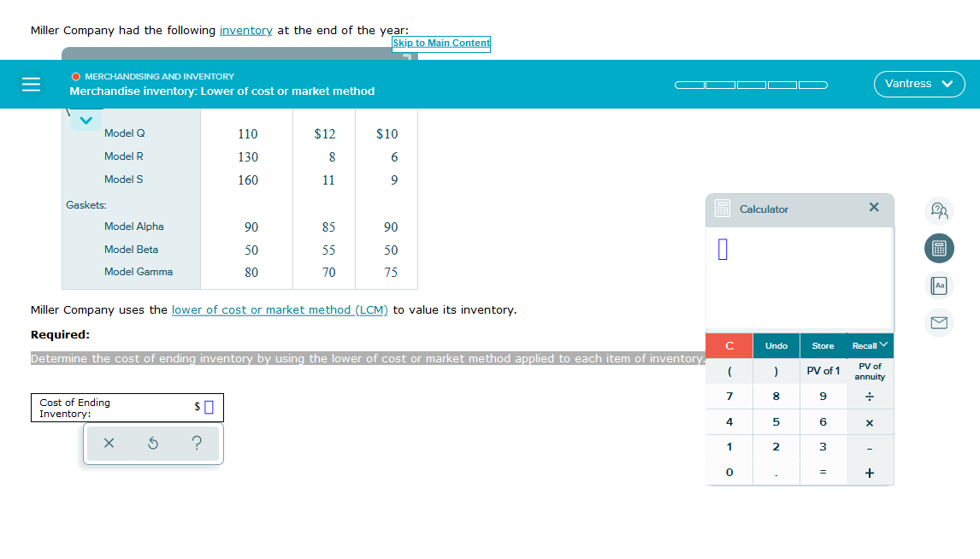Open the hamburger navigation menu
The width and height of the screenshot is (980, 559).
31,84
